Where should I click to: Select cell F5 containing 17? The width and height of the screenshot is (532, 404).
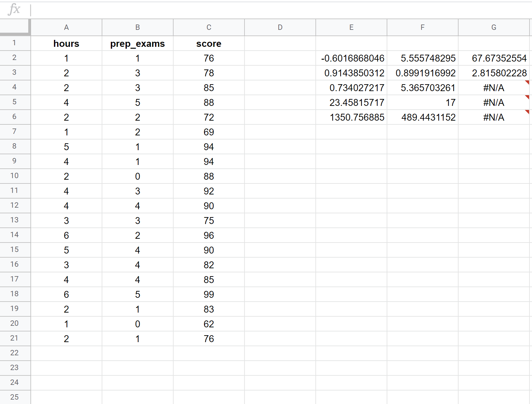pyautogui.click(x=422, y=102)
